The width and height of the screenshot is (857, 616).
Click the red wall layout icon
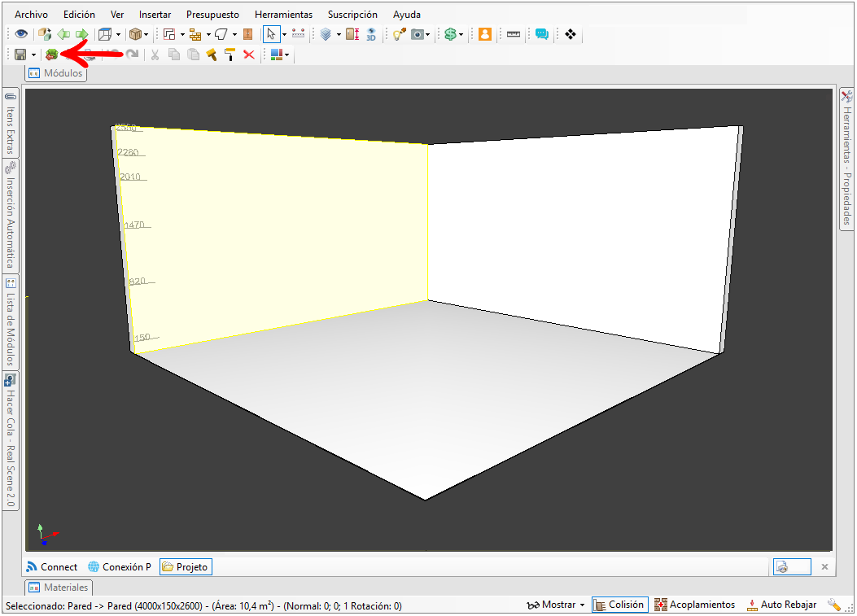point(169,34)
